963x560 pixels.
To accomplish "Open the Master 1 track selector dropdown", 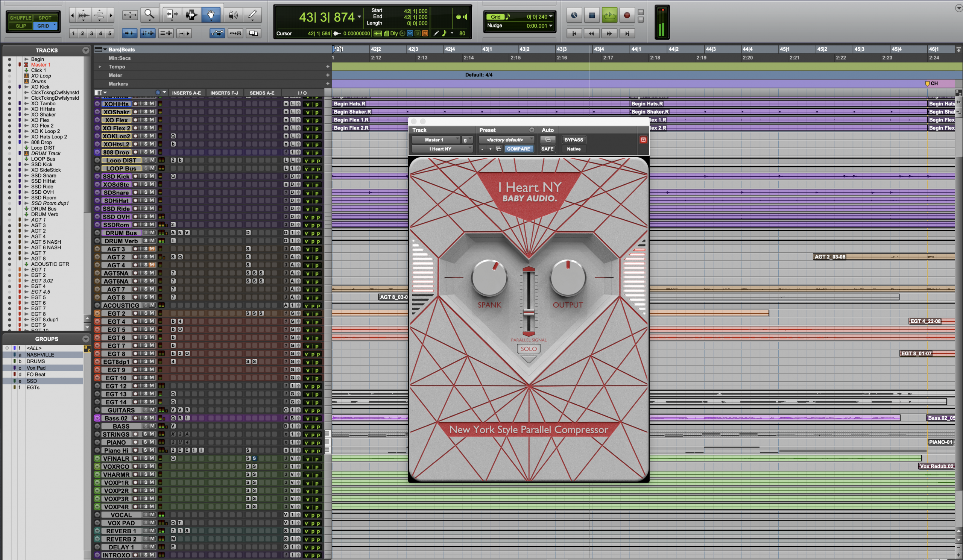I will tap(436, 140).
